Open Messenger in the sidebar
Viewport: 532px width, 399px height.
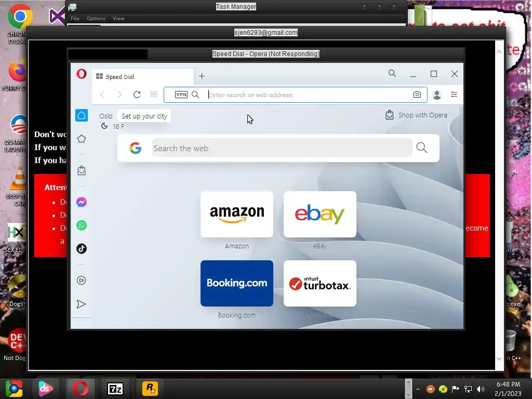[82, 202]
